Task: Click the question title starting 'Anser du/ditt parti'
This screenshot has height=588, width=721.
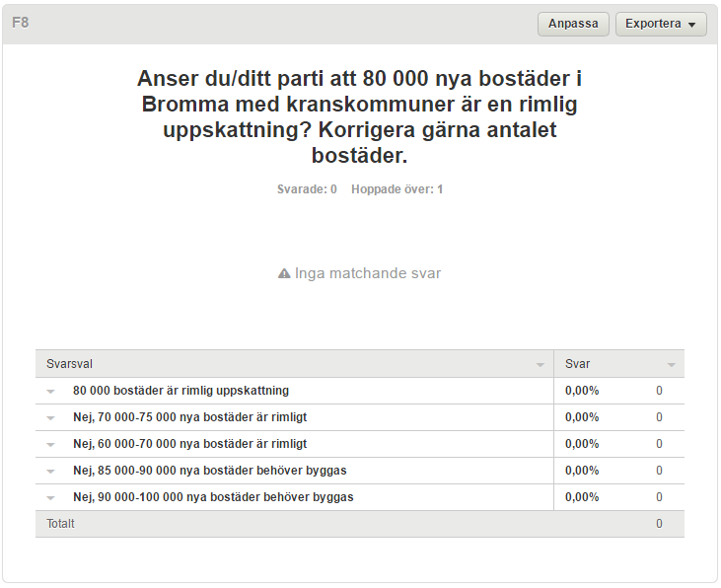Action: coord(359,116)
